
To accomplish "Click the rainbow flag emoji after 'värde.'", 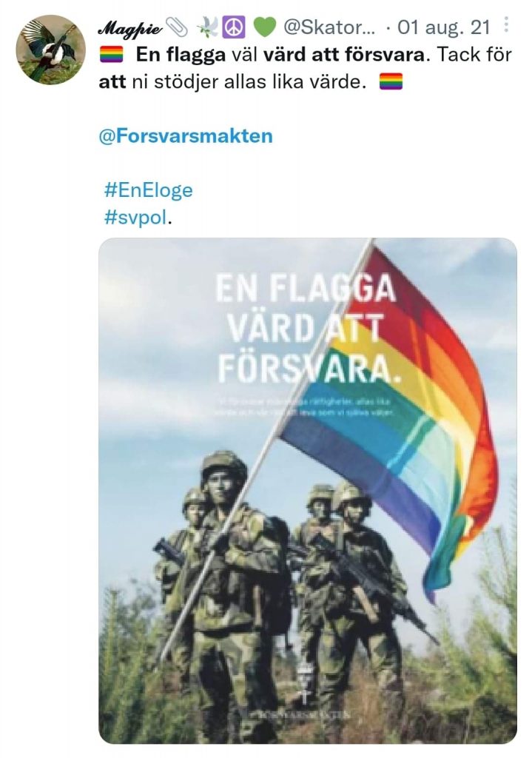I will point(391,81).
